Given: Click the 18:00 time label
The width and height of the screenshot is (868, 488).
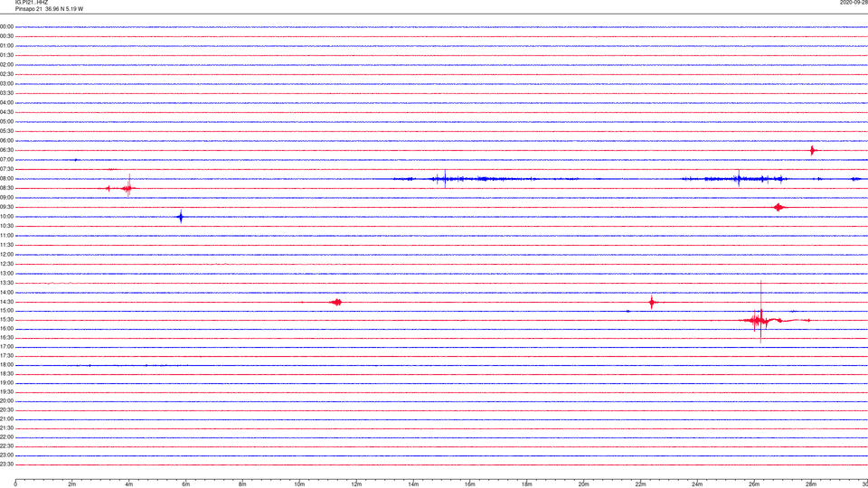Looking at the screenshot, I should point(6,365).
